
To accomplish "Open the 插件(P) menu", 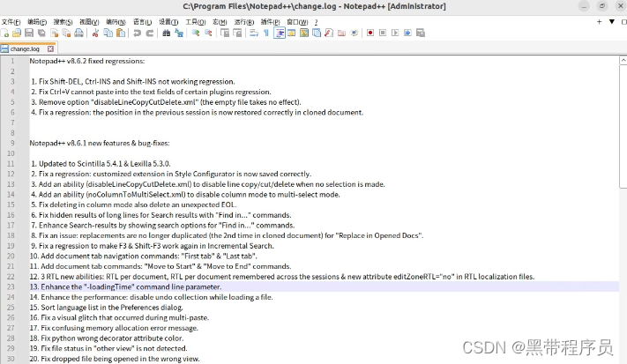I will click(x=271, y=22).
